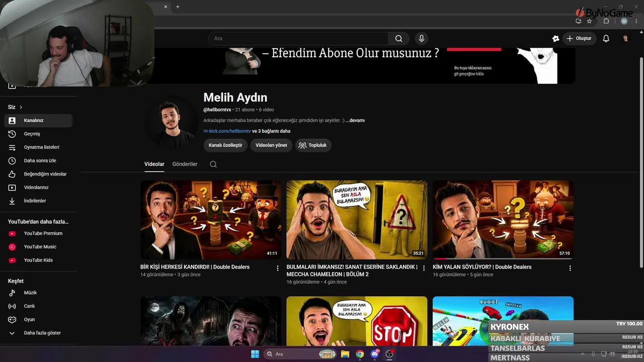The image size is (644, 362).
Task: Search within the channel using magnifier icon
Action: click(213, 164)
